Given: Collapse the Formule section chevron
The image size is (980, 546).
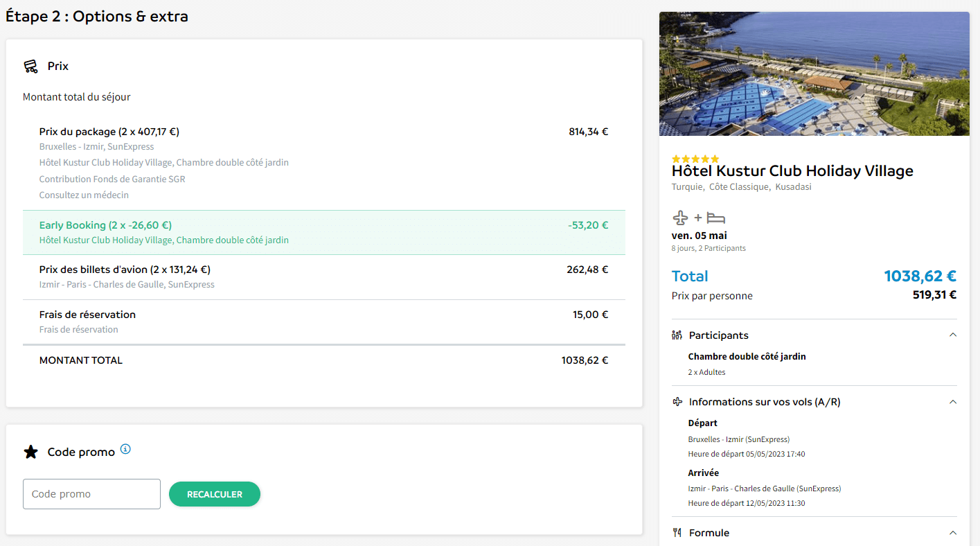Looking at the screenshot, I should (x=953, y=533).
